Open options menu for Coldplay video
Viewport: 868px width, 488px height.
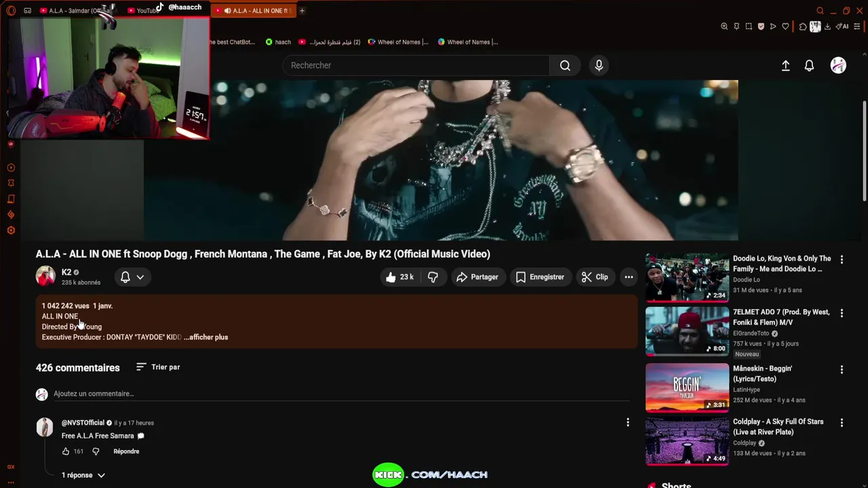(x=842, y=423)
